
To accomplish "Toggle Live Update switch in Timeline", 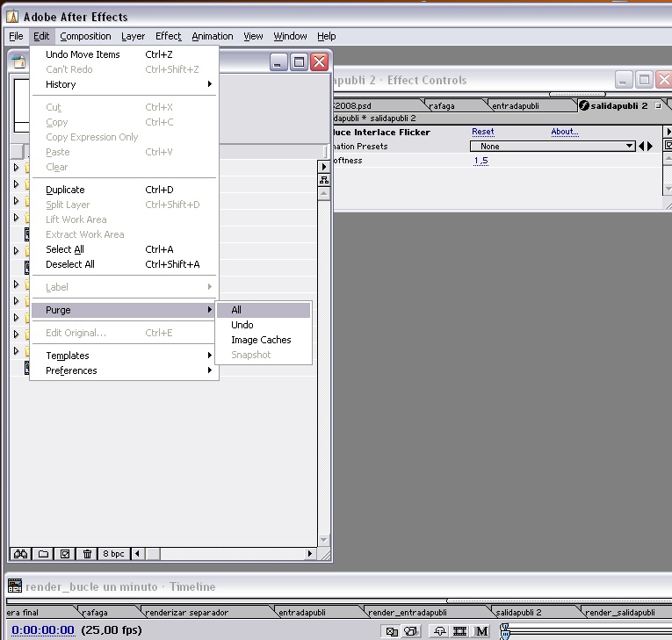I will point(392,631).
